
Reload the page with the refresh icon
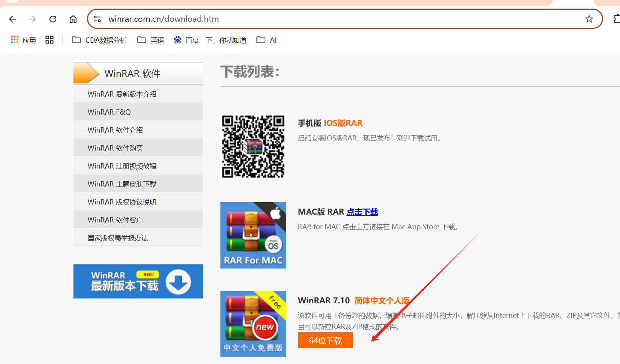[53, 19]
